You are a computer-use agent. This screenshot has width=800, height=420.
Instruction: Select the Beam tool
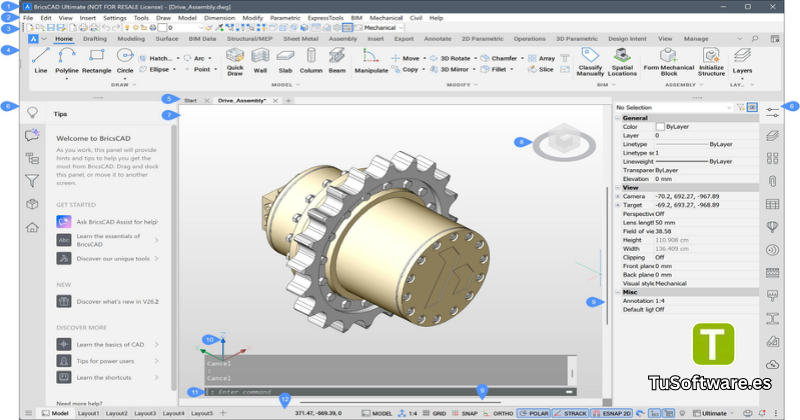point(337,61)
